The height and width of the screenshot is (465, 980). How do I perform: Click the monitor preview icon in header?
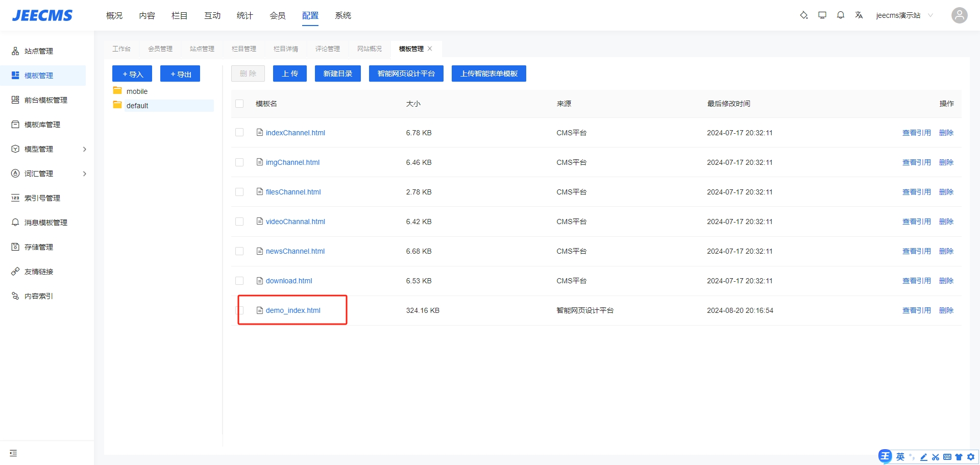tap(822, 15)
